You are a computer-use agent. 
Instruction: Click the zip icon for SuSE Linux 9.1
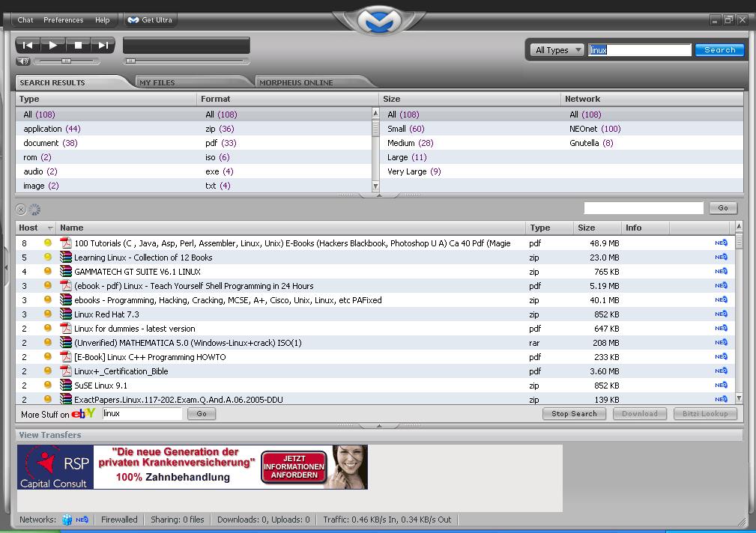click(65, 386)
